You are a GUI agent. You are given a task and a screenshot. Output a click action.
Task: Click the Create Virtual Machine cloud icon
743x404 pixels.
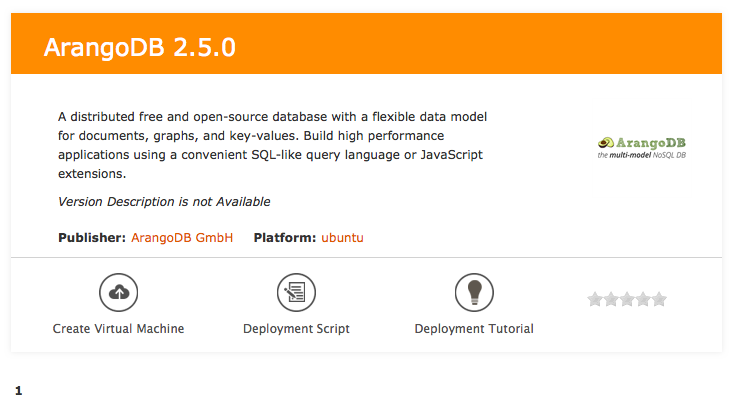[x=118, y=292]
